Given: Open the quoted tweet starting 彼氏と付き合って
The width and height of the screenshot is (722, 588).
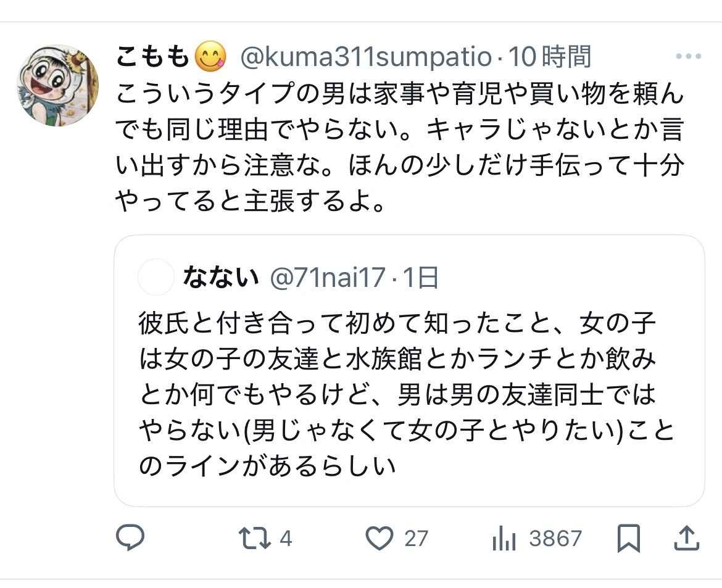Looking at the screenshot, I should coord(407,395).
